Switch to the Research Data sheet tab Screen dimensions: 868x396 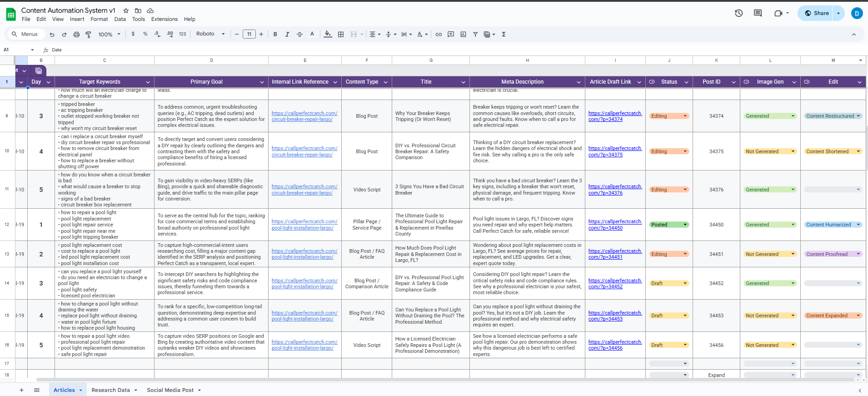111,390
